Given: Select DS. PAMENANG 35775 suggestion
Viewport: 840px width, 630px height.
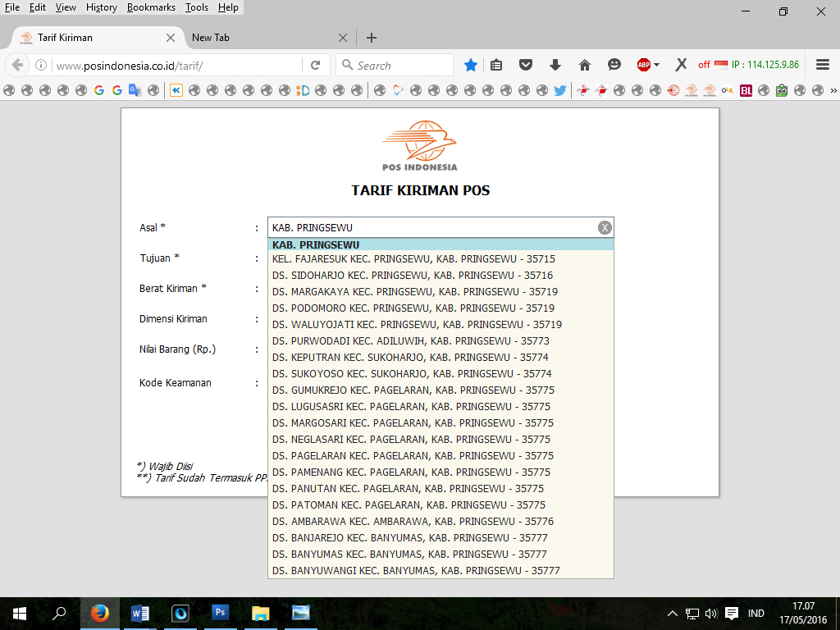Looking at the screenshot, I should 441,472.
